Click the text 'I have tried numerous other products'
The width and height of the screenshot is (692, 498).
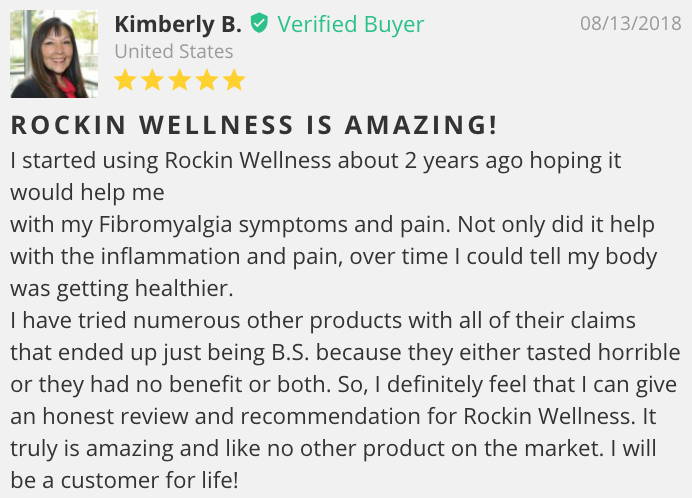206,321
